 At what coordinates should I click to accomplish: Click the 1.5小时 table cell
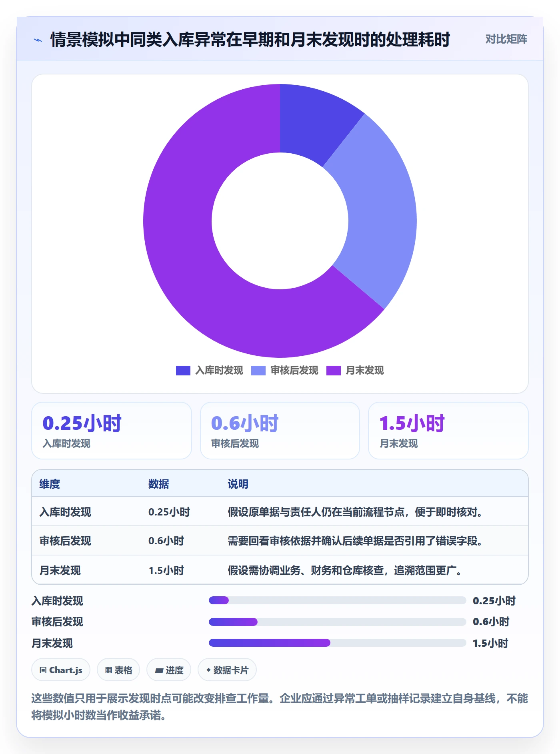coord(166,570)
